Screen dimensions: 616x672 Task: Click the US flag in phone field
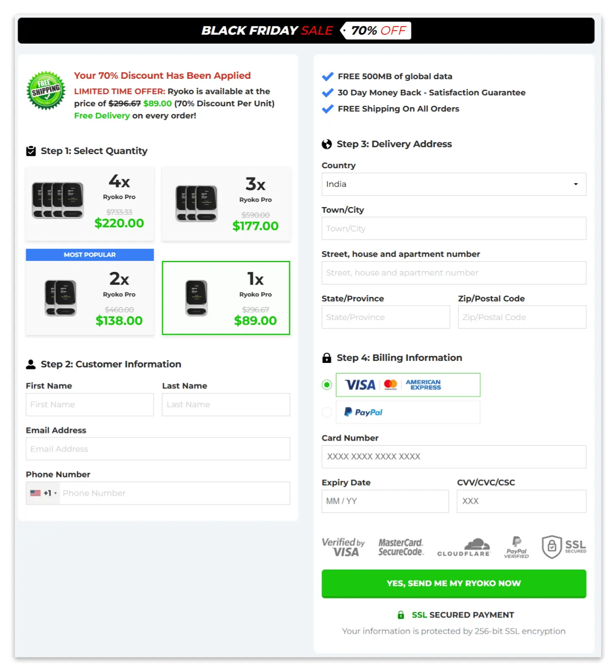pyautogui.click(x=36, y=493)
